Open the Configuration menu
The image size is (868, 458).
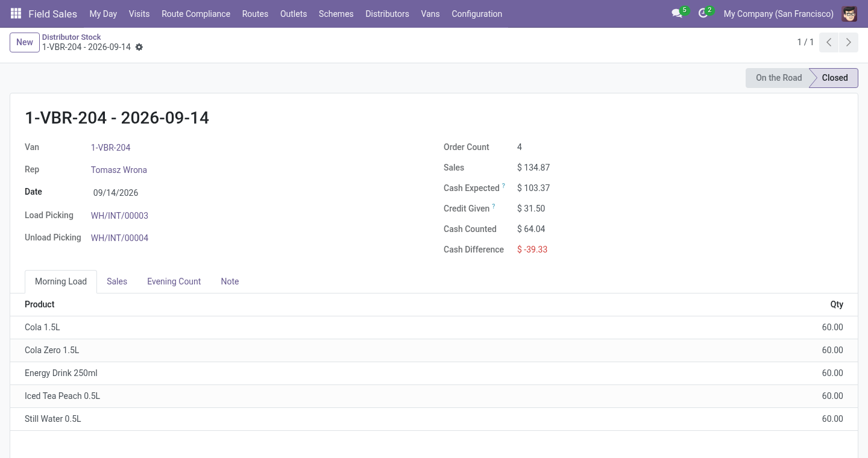click(x=477, y=13)
